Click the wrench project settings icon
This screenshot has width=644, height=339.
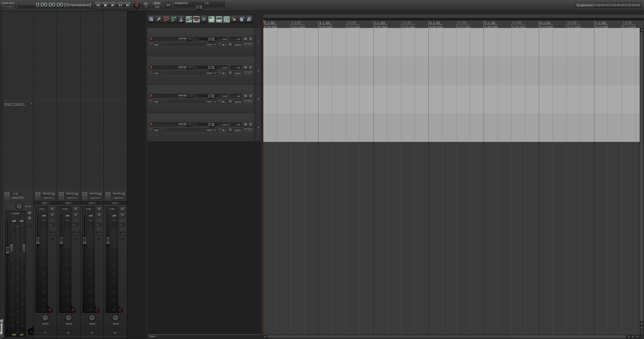(x=159, y=19)
